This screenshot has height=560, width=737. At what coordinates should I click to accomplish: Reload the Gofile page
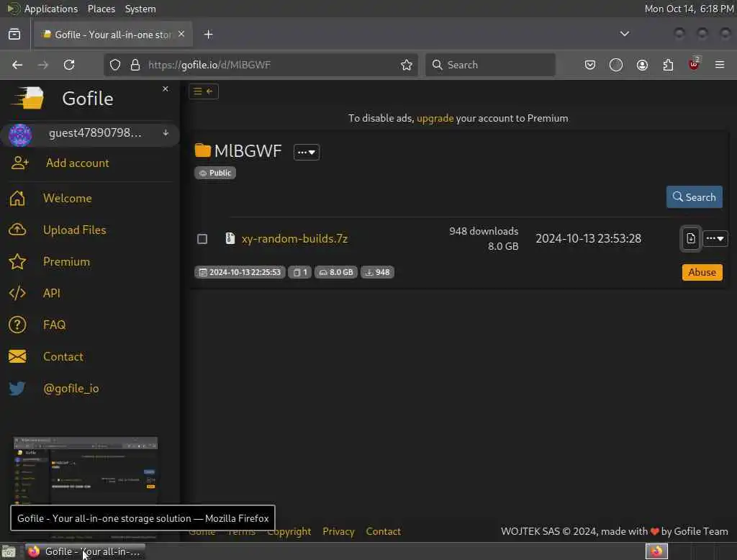pyautogui.click(x=69, y=65)
